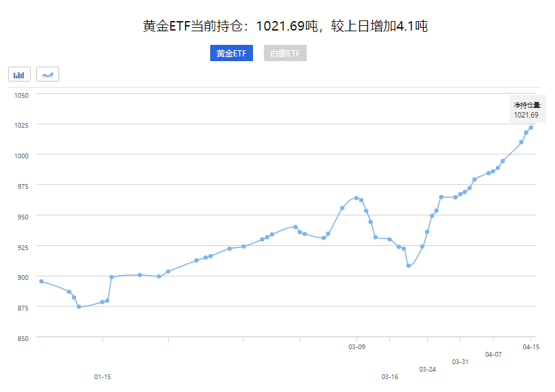Click the 03-16 date label
This screenshot has width=555, height=392.
390,376
